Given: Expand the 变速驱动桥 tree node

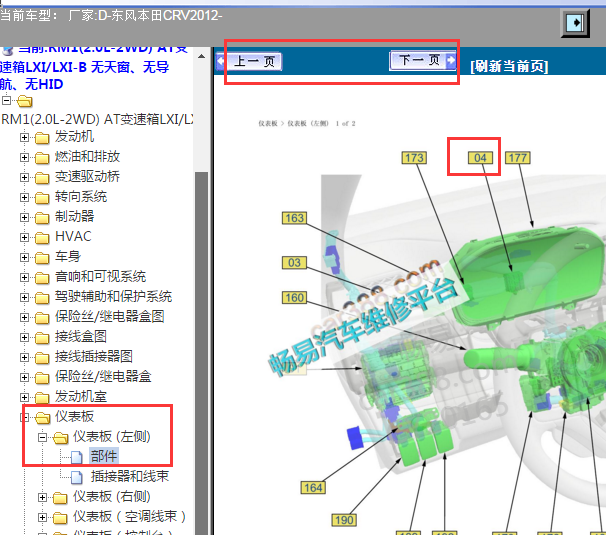Looking at the screenshot, I should point(24,177).
